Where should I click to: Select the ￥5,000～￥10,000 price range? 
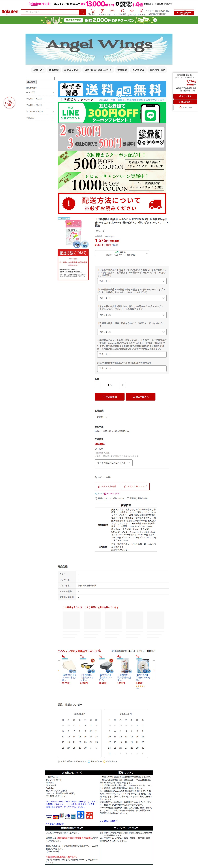click(x=40, y=111)
